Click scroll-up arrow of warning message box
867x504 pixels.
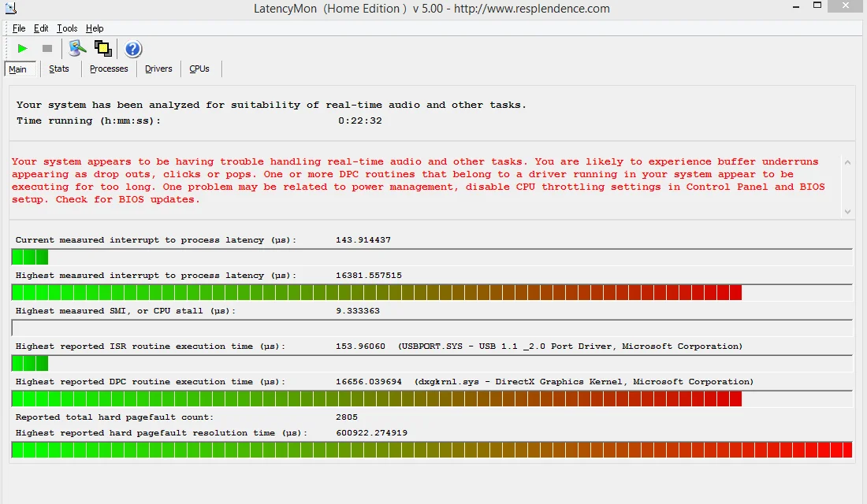(847, 162)
